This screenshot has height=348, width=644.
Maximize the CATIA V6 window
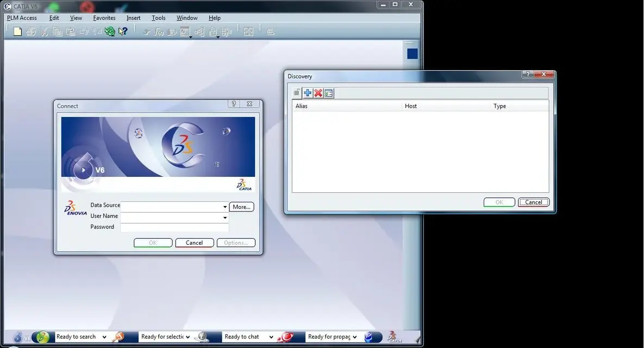click(x=395, y=4)
